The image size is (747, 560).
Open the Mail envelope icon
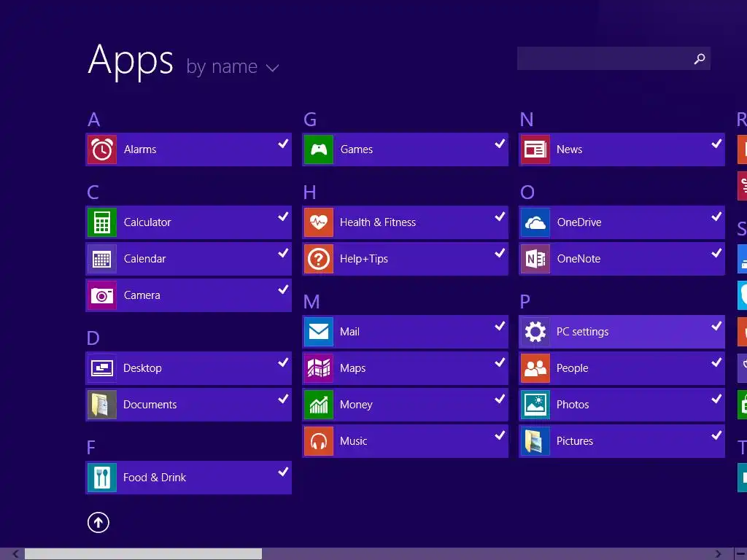click(319, 332)
